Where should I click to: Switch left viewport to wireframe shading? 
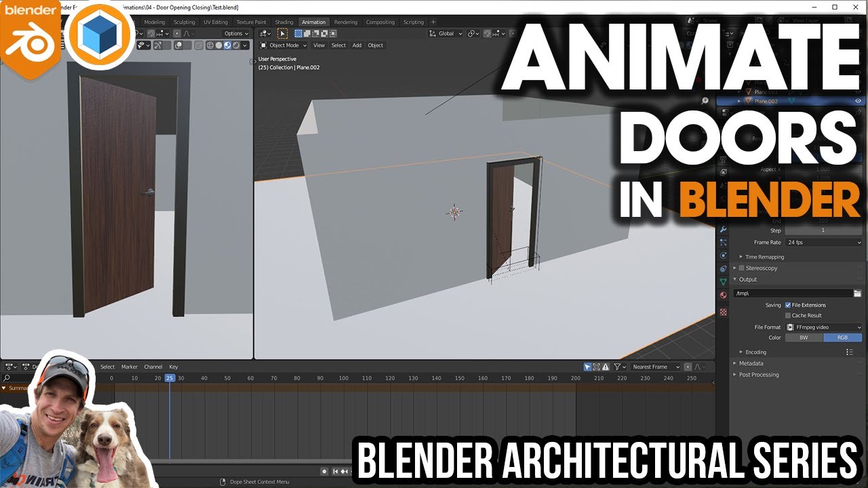pos(210,45)
